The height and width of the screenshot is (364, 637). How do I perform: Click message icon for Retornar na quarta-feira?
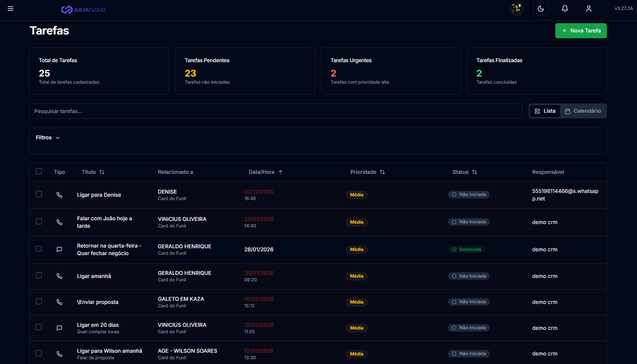pos(59,250)
